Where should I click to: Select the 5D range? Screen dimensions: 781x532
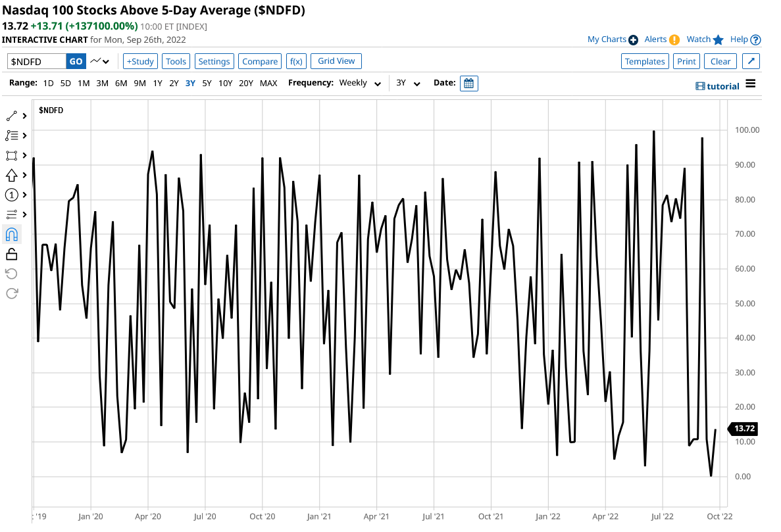click(x=66, y=83)
